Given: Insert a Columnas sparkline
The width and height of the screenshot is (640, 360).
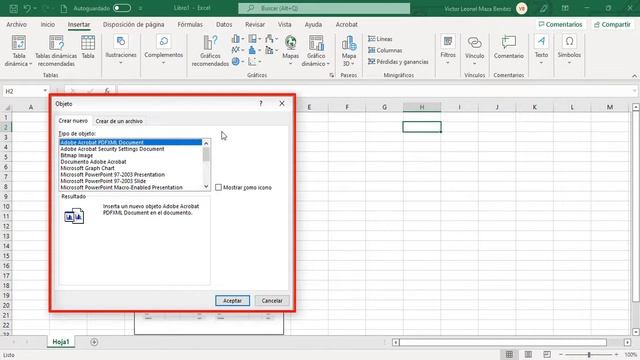Looking at the screenshot, I should point(385,51).
